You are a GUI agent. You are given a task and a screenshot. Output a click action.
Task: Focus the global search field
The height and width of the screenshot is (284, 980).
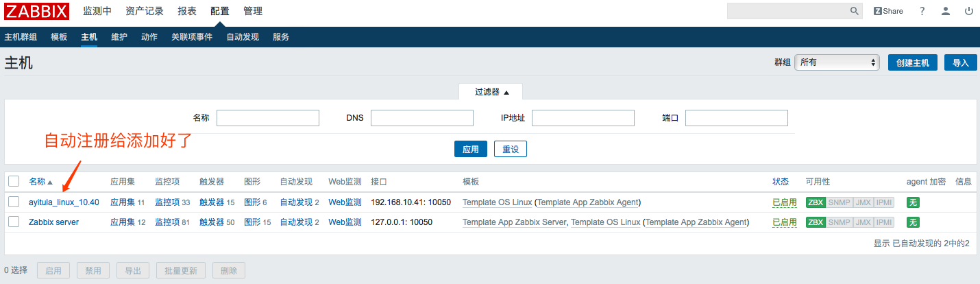[787, 11]
